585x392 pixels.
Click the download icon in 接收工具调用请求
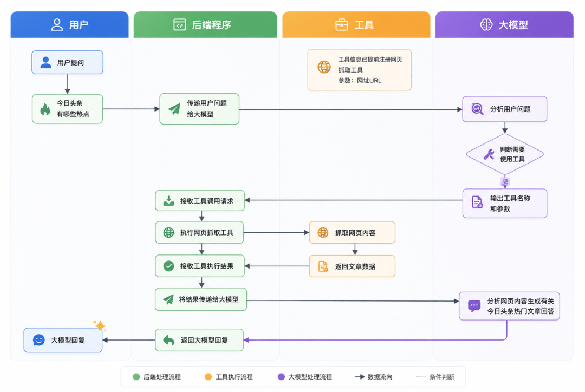[x=168, y=201]
